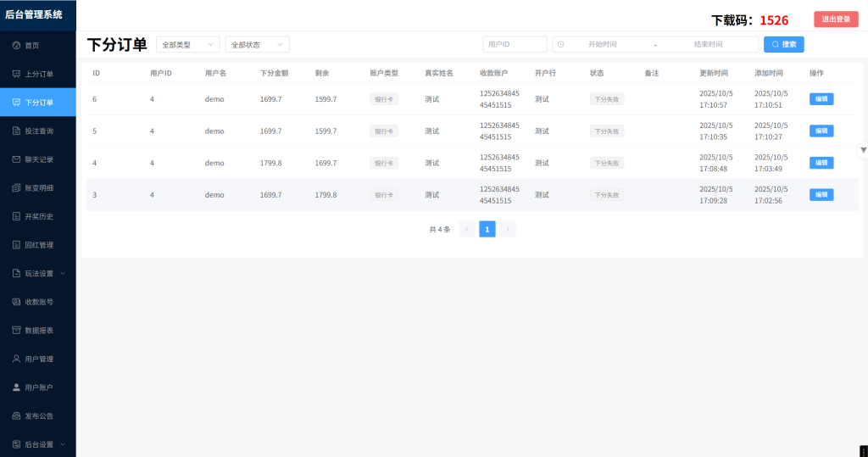Go to 回红管理 in the sidebar
Viewport: 868px width, 457px height.
click(38, 245)
